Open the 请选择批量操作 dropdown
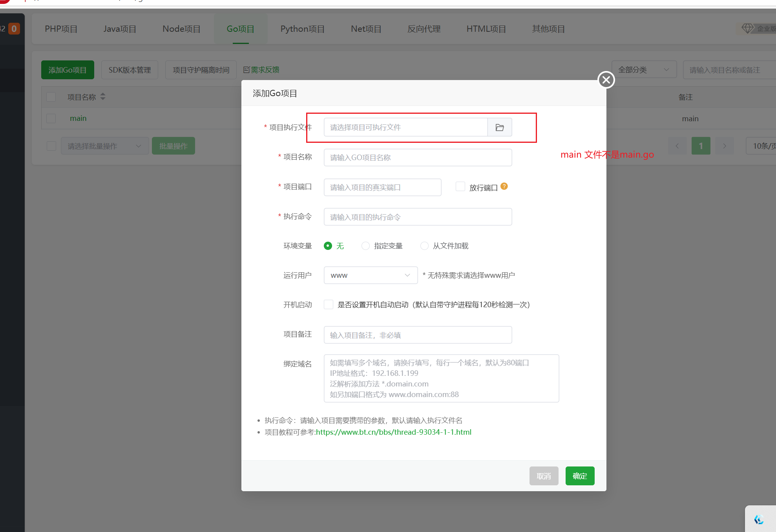 click(105, 146)
